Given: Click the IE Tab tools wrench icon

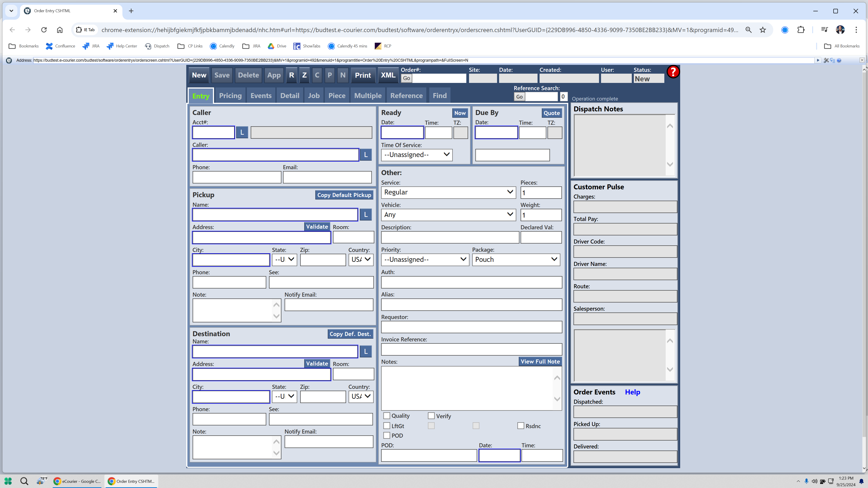Looking at the screenshot, I should [x=826, y=60].
